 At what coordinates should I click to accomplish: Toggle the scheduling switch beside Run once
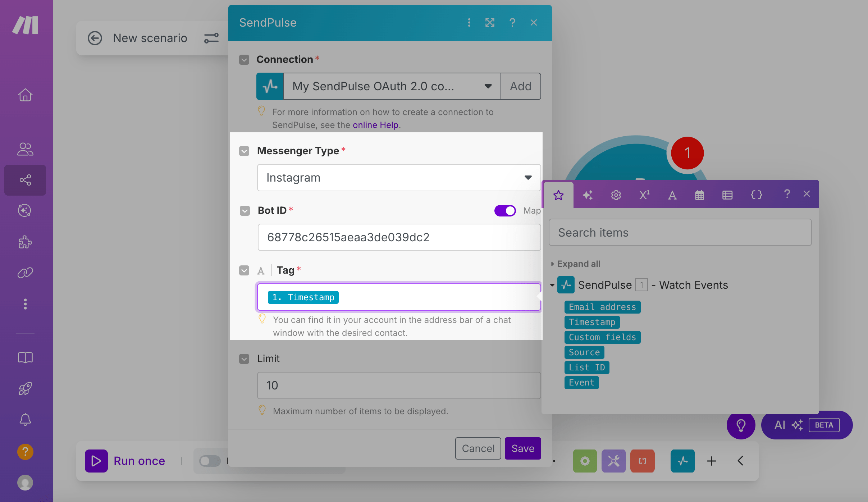point(210,461)
